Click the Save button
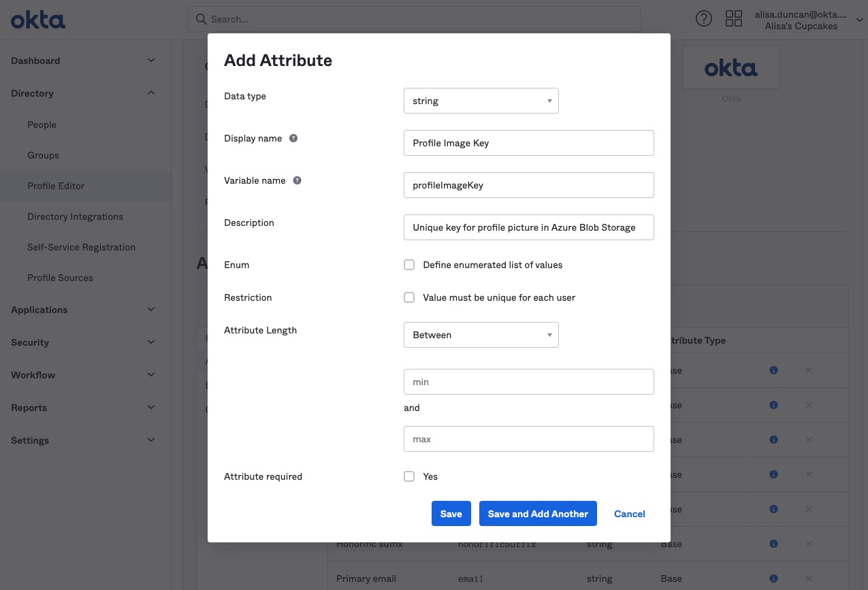The height and width of the screenshot is (590, 868). tap(451, 514)
